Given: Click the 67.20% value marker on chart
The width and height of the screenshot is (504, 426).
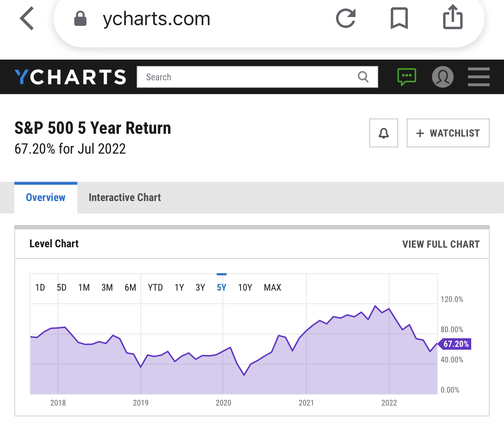Looking at the screenshot, I should point(455,344).
